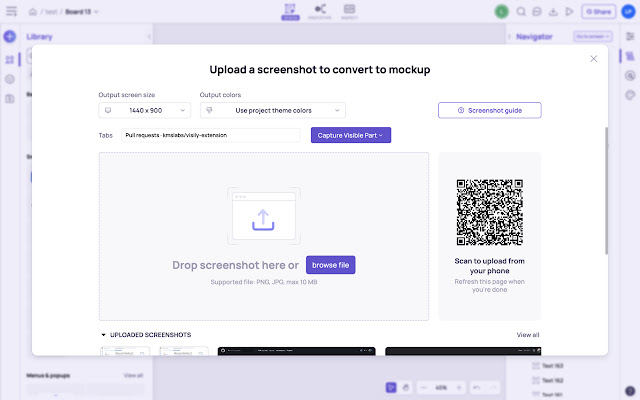Open the help icon at bottom right

630,391
